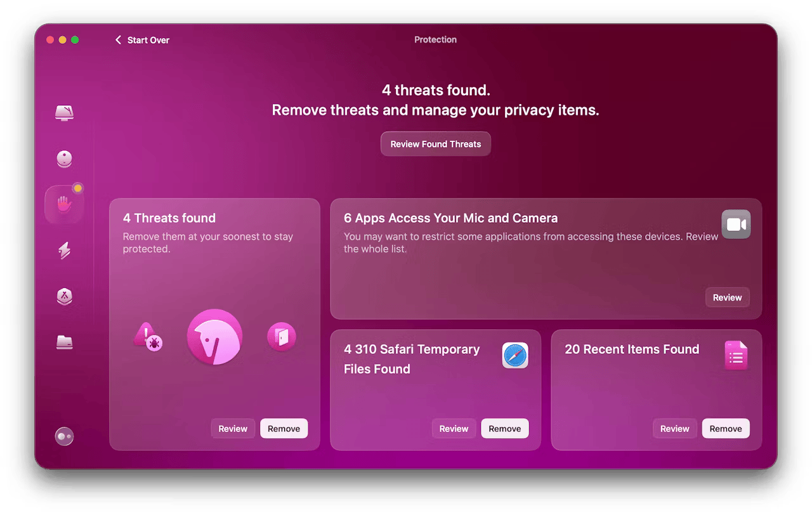Open the Smart Care sidebar icon
The width and height of the screenshot is (812, 515).
(x=64, y=114)
